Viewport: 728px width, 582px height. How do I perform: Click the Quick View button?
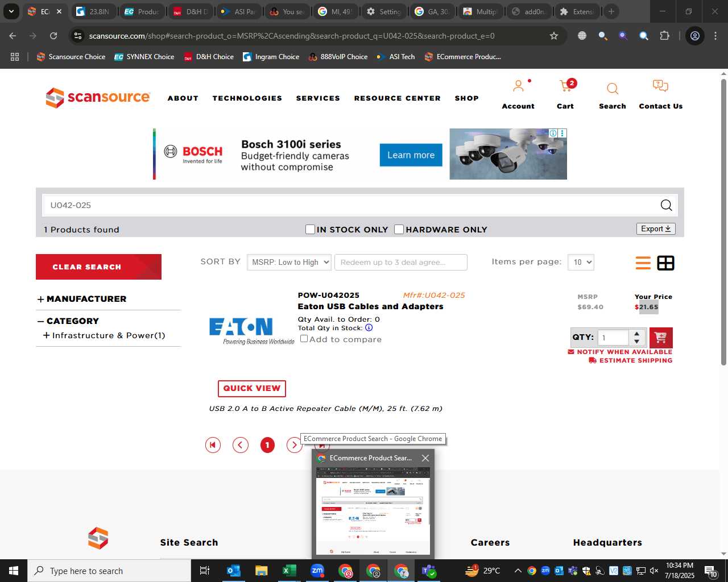point(252,388)
